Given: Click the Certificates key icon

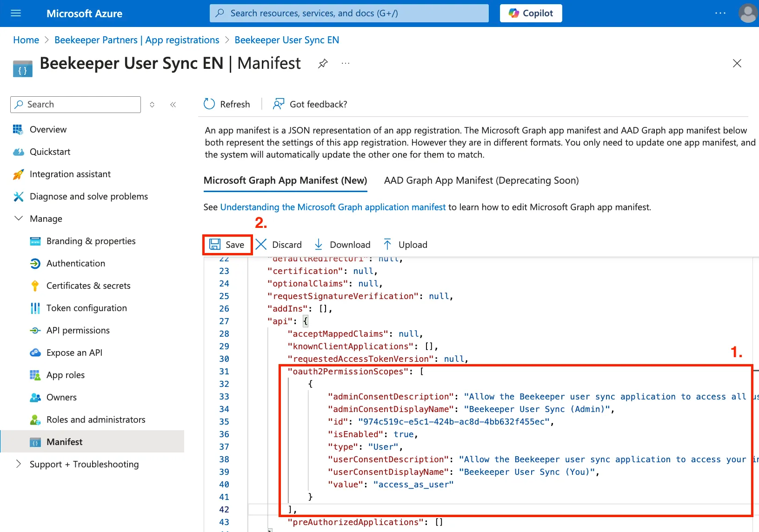Looking at the screenshot, I should coord(35,286).
